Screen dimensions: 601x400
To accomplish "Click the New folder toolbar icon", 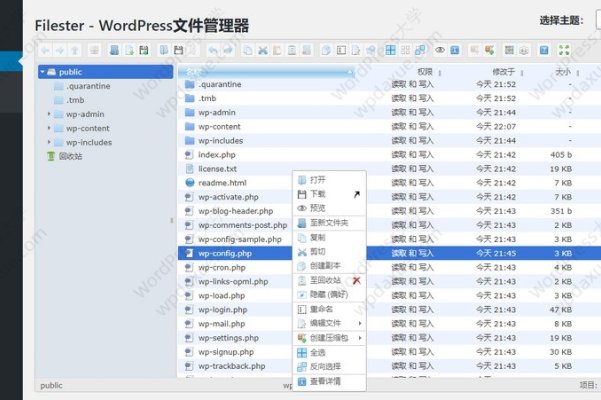I will pos(114,50).
